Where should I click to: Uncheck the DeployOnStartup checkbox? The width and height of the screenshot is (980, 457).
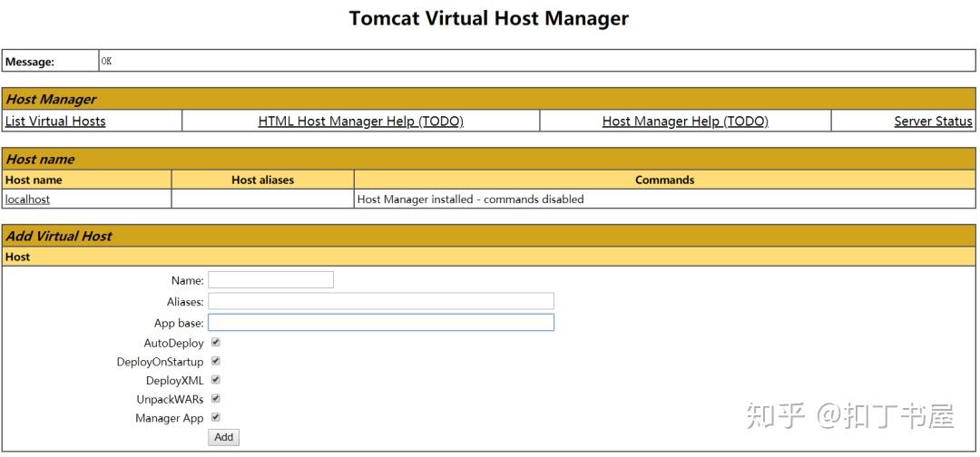(216, 361)
